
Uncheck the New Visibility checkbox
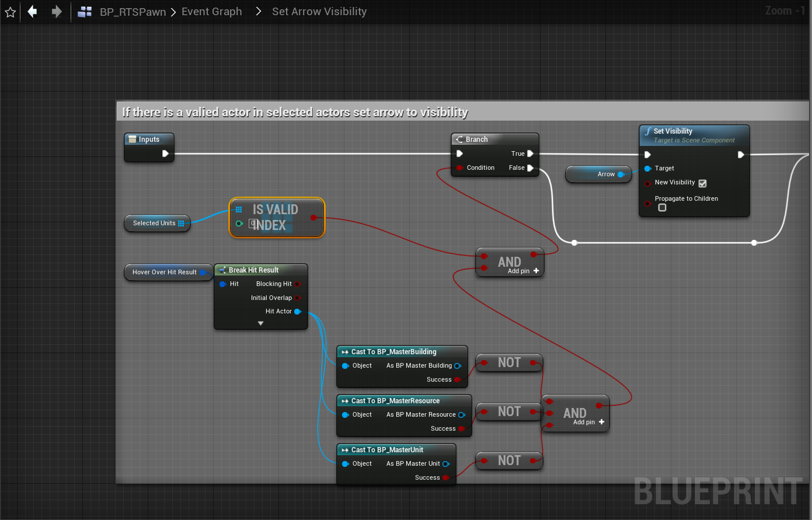click(x=703, y=183)
